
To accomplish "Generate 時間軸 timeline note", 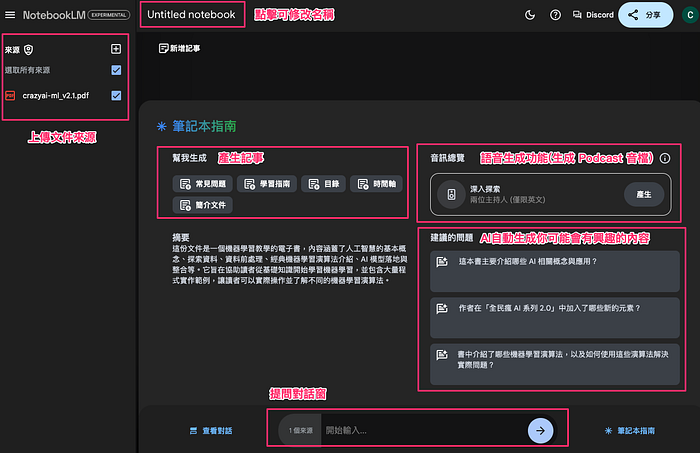I will tap(376, 184).
